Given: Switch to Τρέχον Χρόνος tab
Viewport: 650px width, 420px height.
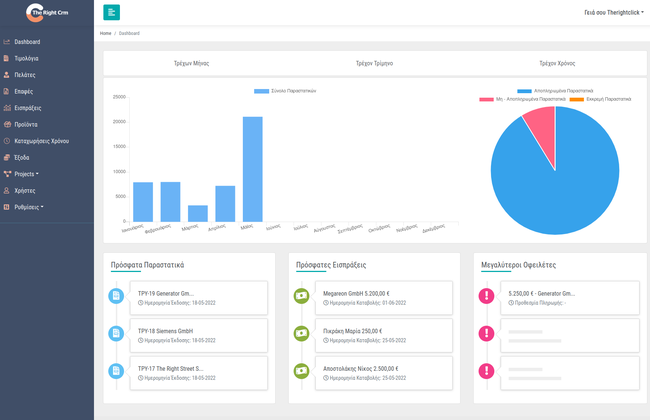Looking at the screenshot, I should (557, 63).
